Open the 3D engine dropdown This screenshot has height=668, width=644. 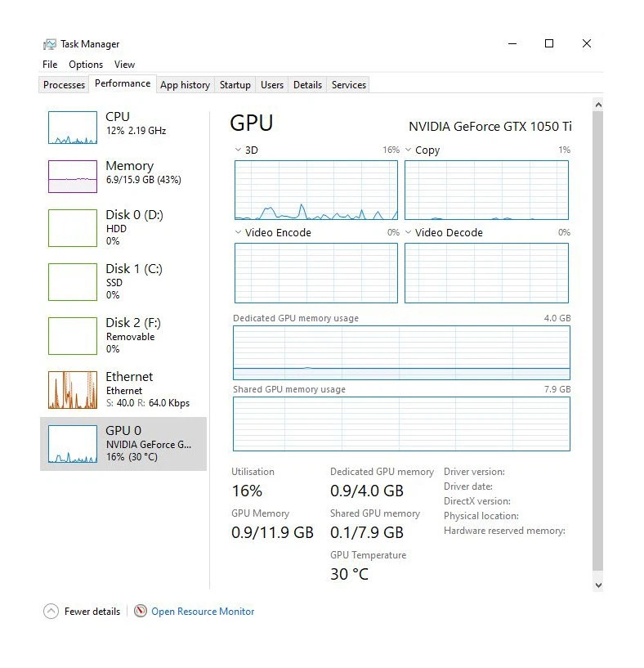(x=238, y=150)
